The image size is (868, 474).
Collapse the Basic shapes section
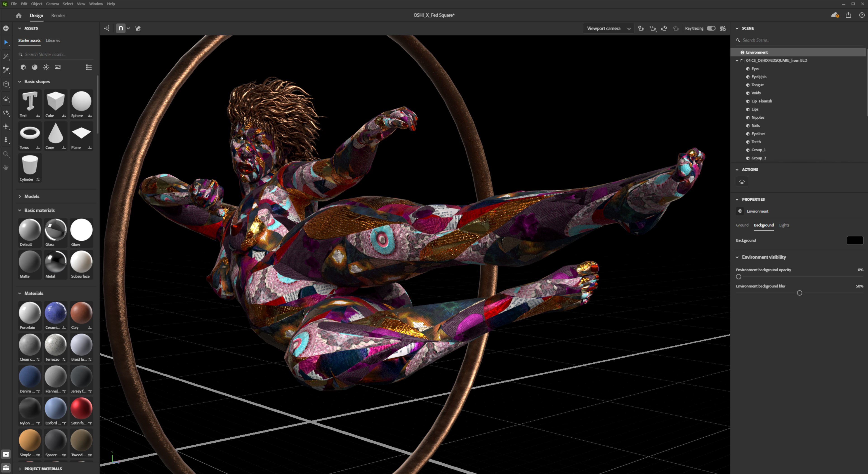coord(19,82)
